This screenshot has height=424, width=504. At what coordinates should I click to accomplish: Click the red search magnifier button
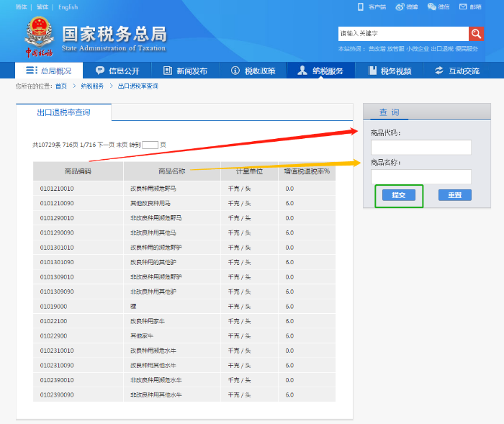(x=476, y=34)
